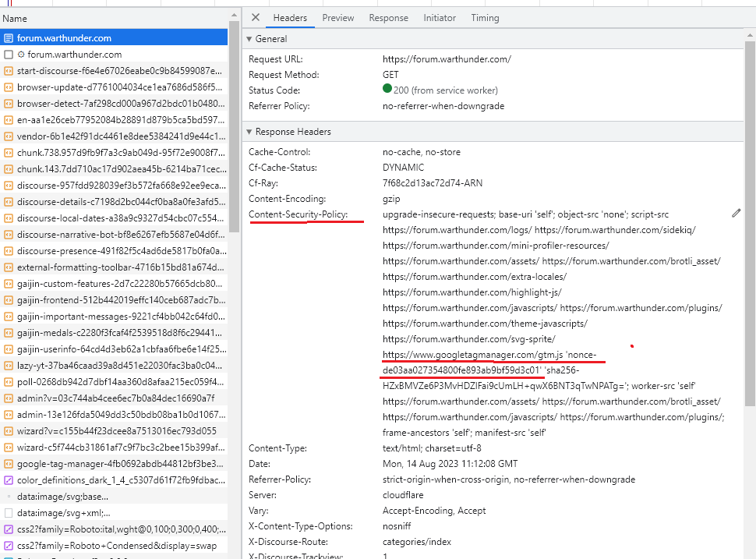Select the css2?family=Roboto+Condensed request row

coord(114,546)
